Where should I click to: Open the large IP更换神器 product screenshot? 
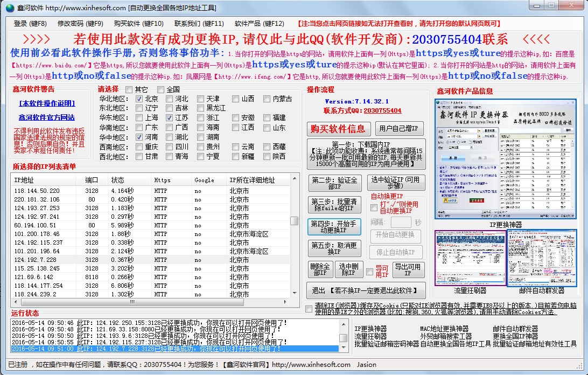click(x=506, y=159)
